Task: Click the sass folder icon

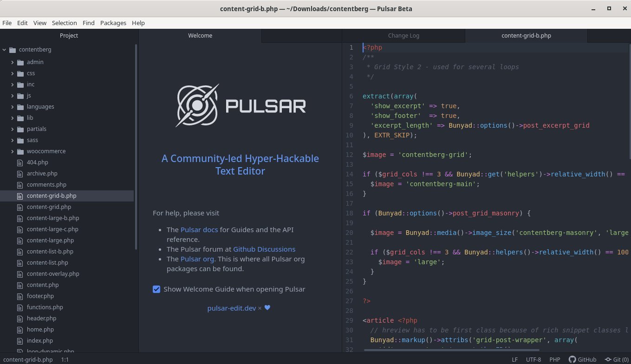Action: [x=20, y=140]
